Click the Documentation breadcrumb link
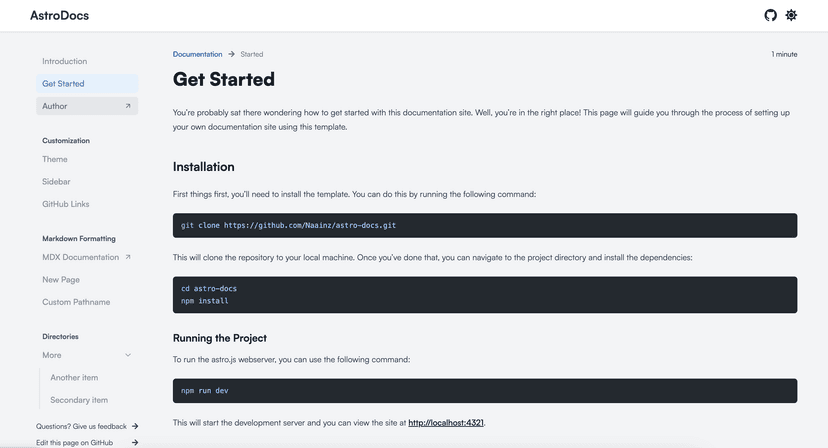 (x=197, y=54)
